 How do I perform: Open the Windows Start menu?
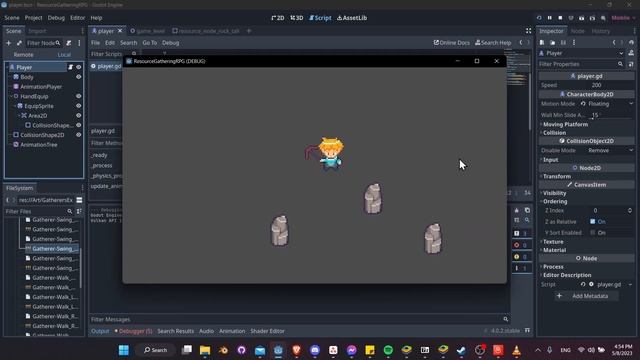point(124,350)
